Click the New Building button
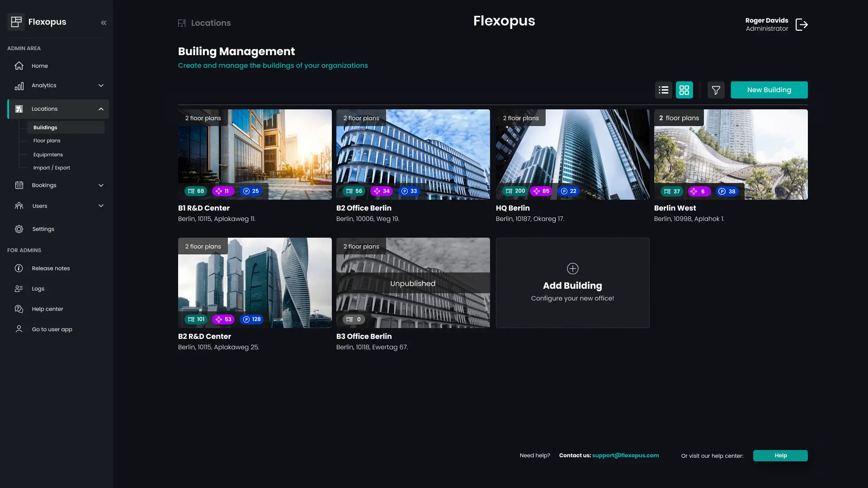 (x=769, y=89)
